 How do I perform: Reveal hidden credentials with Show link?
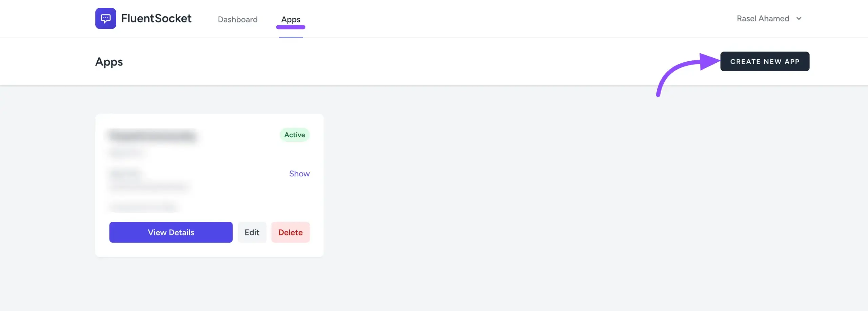tap(299, 174)
